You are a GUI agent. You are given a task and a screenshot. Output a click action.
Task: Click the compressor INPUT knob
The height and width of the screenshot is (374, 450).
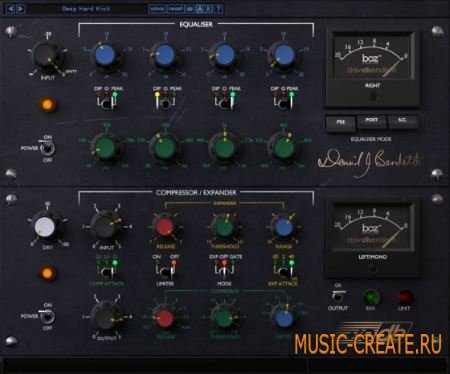tap(105, 227)
